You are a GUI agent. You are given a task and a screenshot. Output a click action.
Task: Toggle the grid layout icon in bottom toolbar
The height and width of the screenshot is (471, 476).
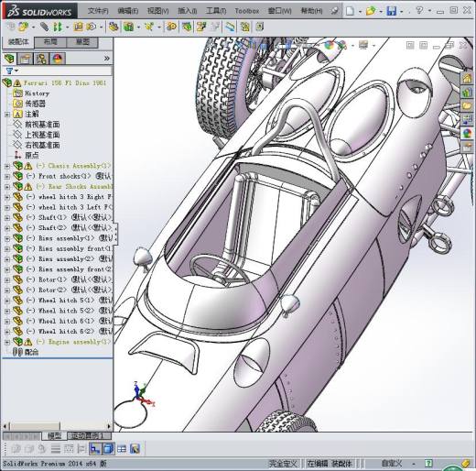(122, 449)
